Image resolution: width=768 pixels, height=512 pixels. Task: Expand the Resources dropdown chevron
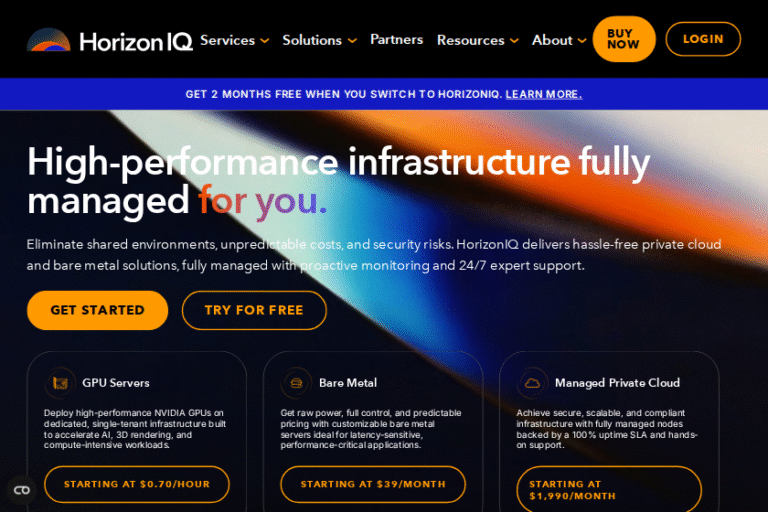point(514,41)
